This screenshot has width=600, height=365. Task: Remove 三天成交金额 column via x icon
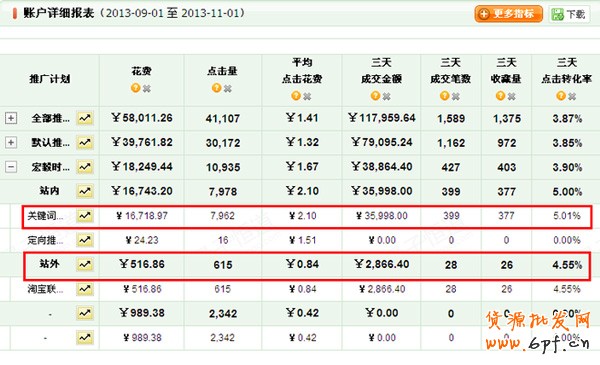(x=386, y=96)
